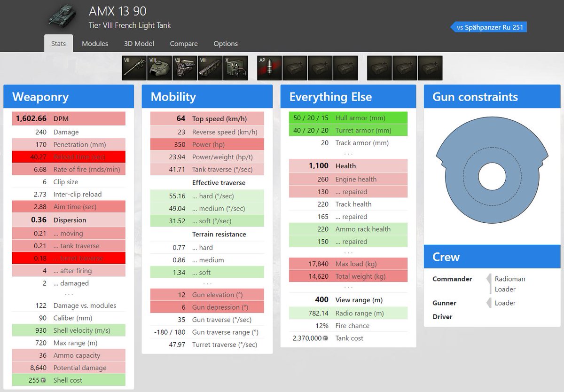
Task: Select the Top speed (km/h) row
Action: pos(207,119)
